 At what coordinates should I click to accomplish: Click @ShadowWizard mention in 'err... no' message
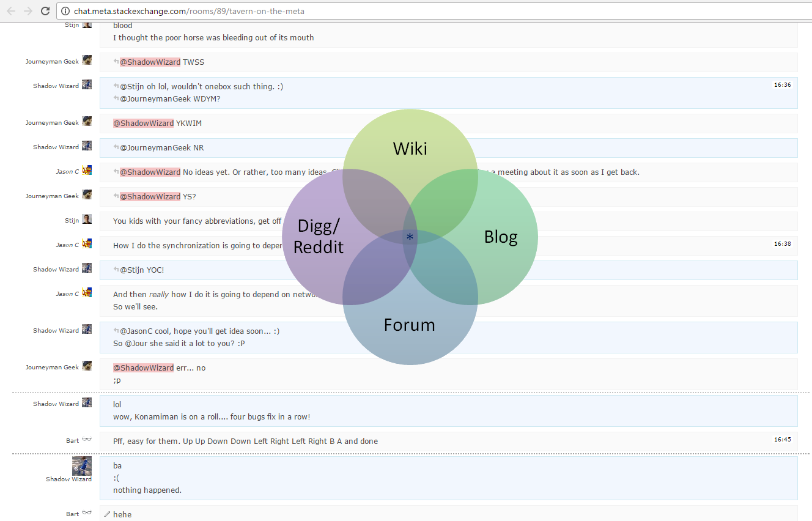(144, 368)
